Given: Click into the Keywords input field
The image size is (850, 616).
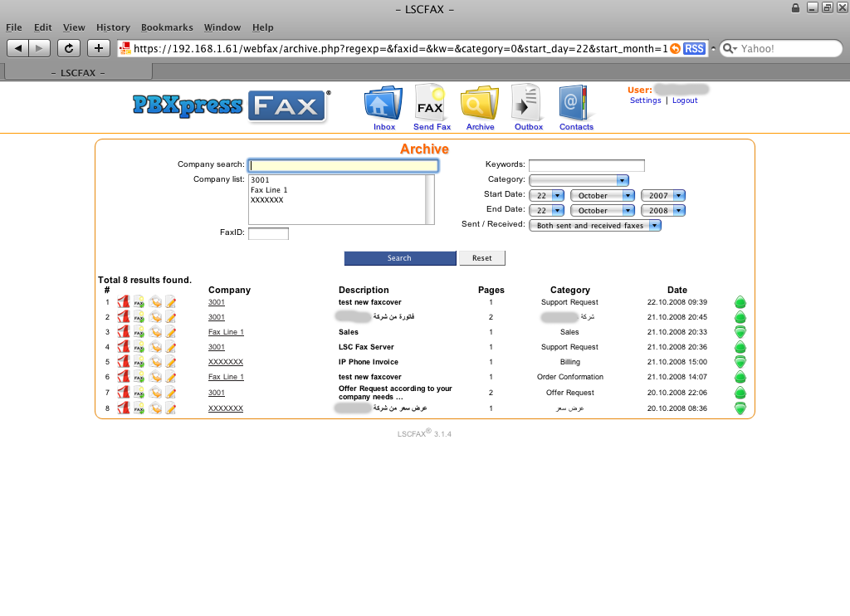Looking at the screenshot, I should click(586, 165).
